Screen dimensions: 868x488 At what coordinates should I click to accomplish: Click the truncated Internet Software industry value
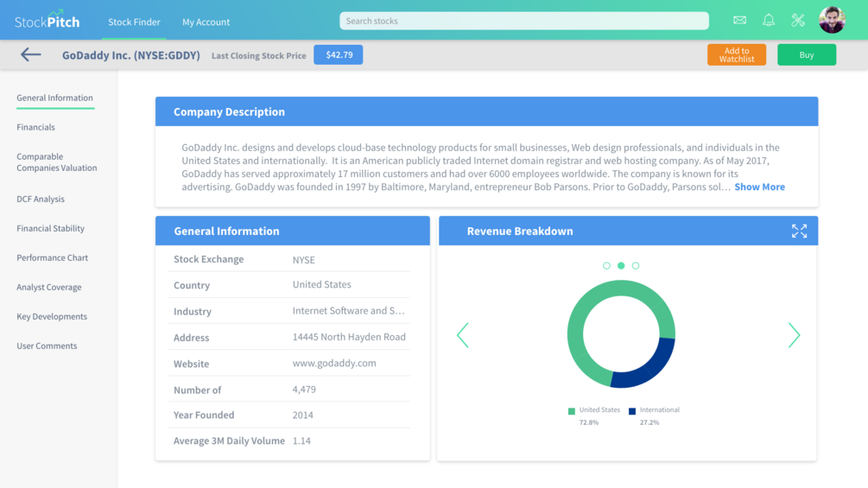[x=348, y=311]
